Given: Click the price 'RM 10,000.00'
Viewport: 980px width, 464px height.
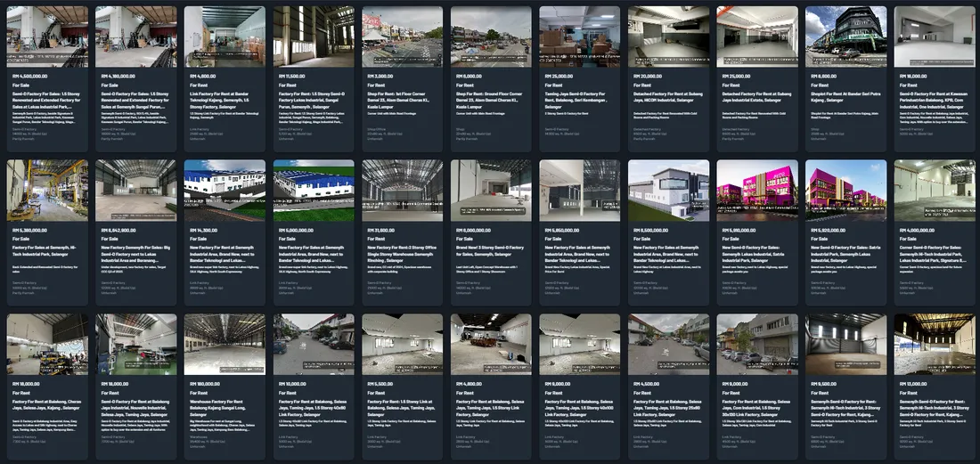Looking at the screenshot, I should click(292, 384).
